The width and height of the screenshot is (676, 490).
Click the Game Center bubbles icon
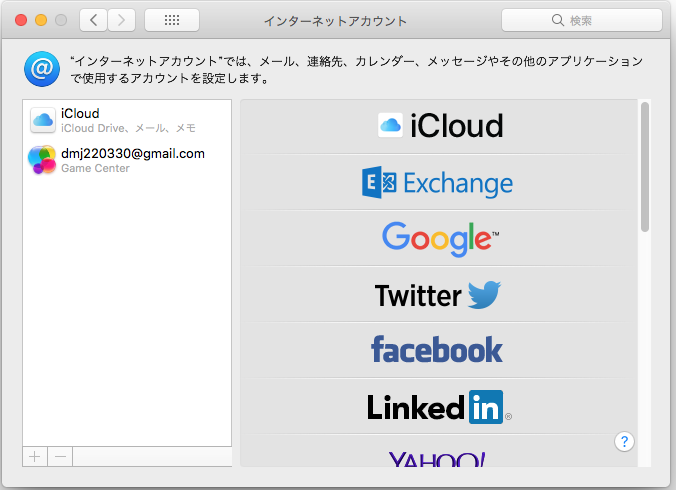click(x=42, y=160)
